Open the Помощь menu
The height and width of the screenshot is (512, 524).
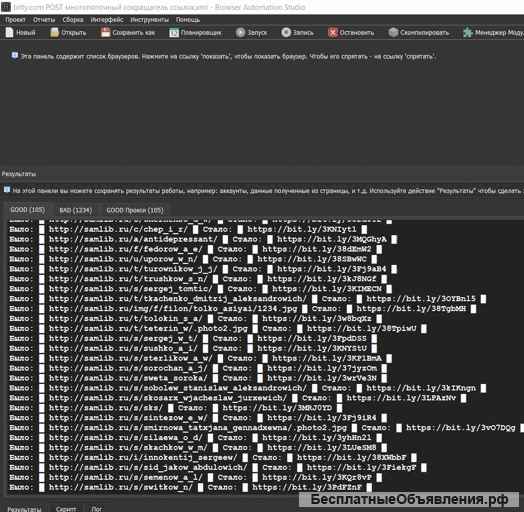coord(188,20)
